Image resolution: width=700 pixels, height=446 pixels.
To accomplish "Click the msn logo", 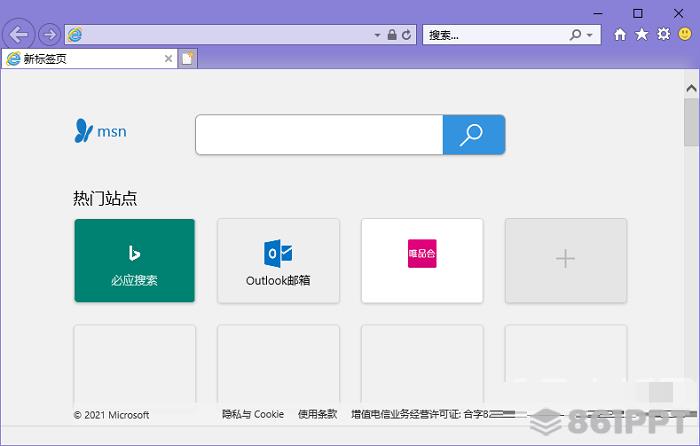I will [x=100, y=131].
